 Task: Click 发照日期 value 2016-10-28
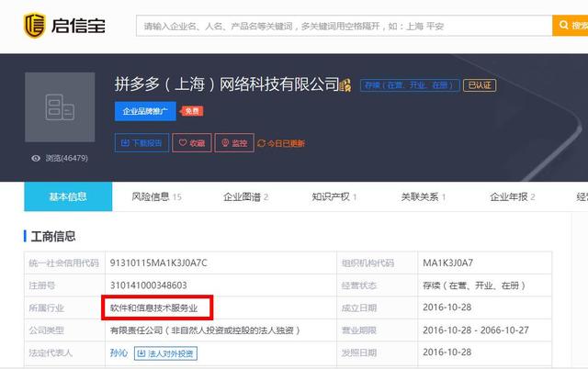pos(447,352)
